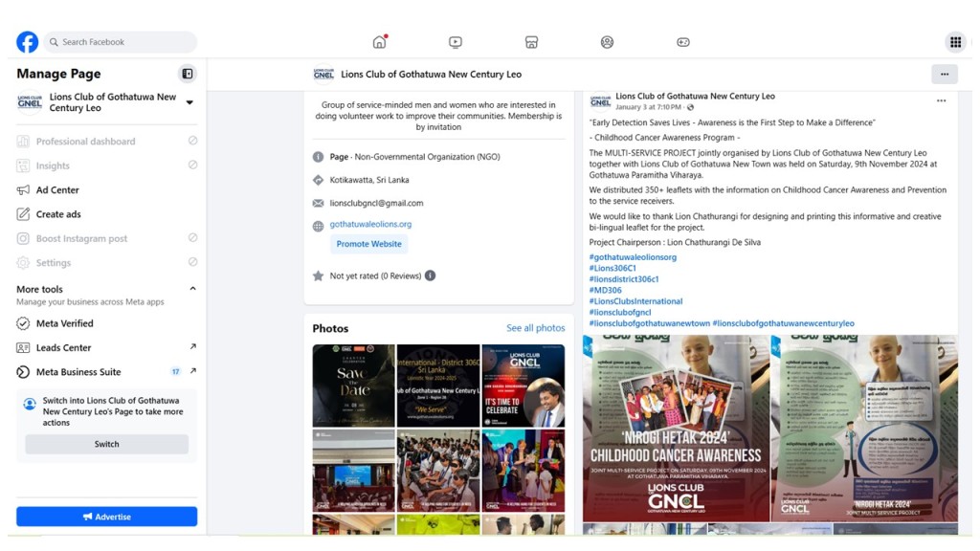Open the apps grid menu icon
The height and width of the screenshot is (551, 980).
point(955,42)
